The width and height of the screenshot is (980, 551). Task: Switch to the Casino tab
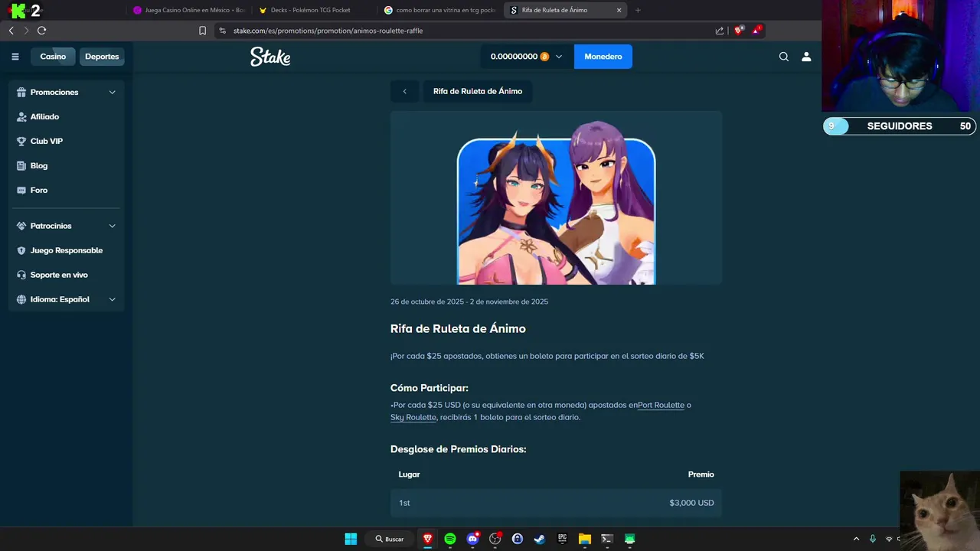[x=53, y=57]
